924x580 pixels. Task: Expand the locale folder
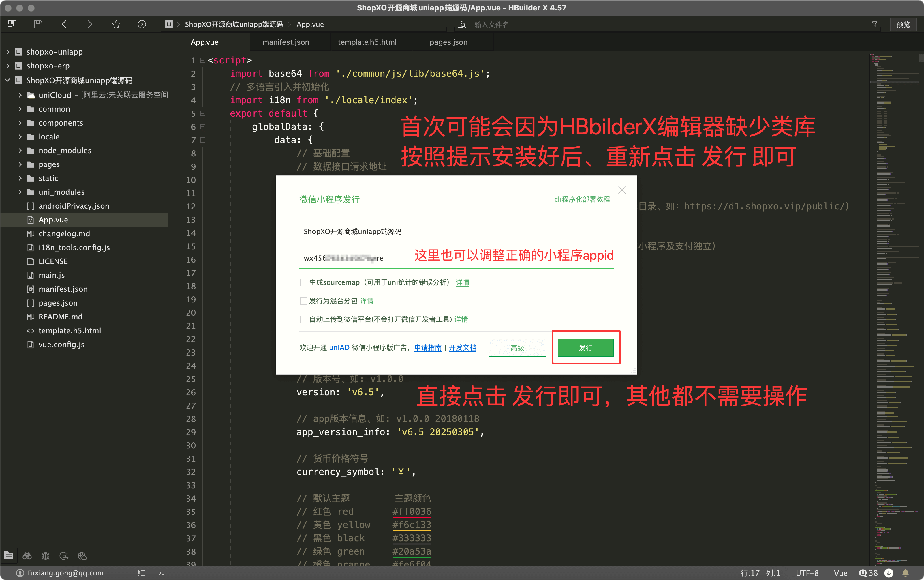pyautogui.click(x=20, y=136)
